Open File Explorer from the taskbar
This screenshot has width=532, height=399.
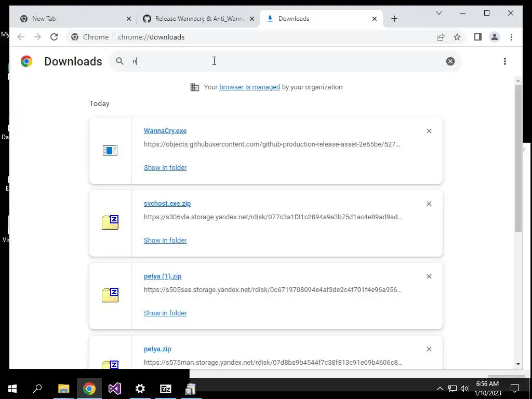tap(63, 389)
